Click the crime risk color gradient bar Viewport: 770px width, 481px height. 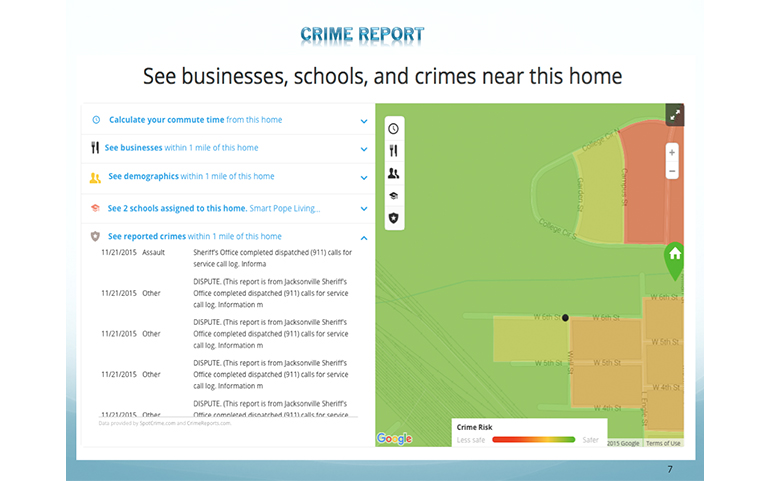(533, 438)
